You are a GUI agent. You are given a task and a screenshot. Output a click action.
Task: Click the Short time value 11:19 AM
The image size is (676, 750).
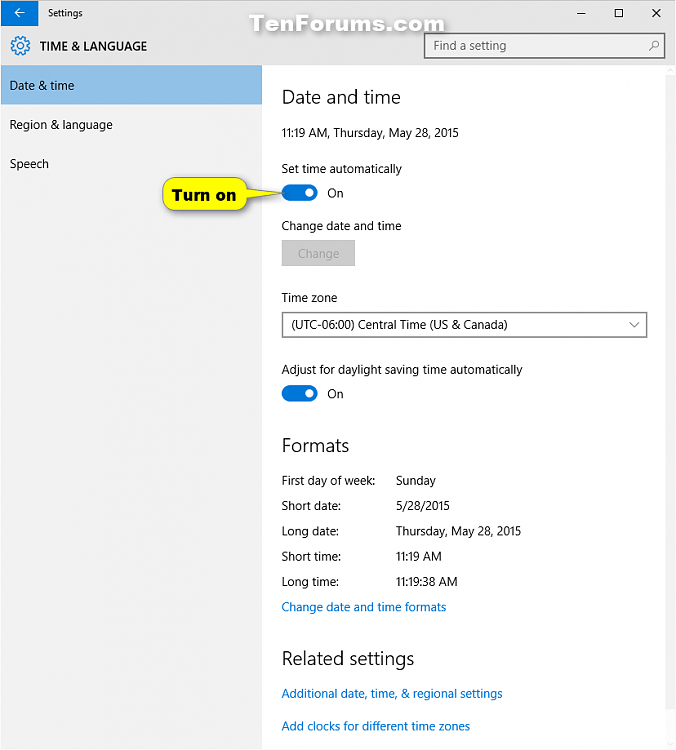(x=419, y=556)
